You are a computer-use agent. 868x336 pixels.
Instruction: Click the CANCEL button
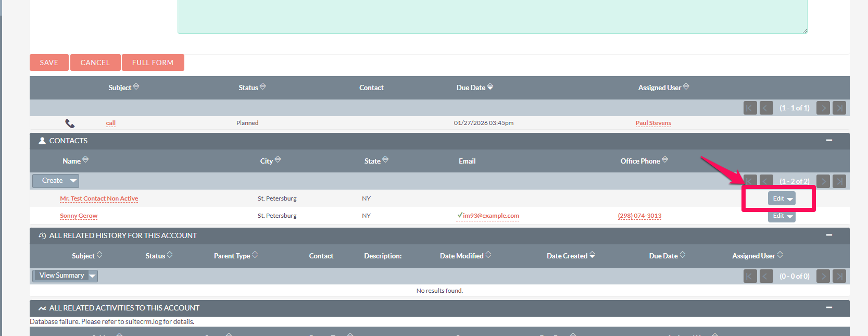tap(95, 63)
